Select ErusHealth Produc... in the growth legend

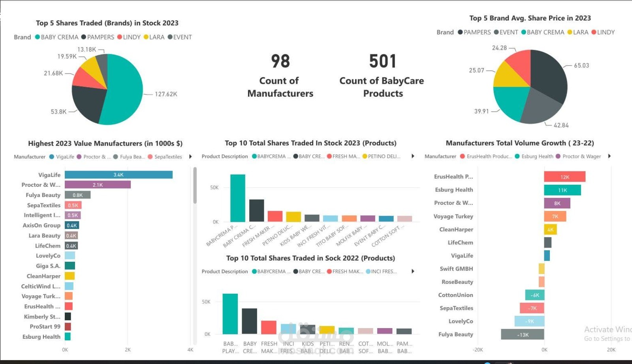[486, 156]
